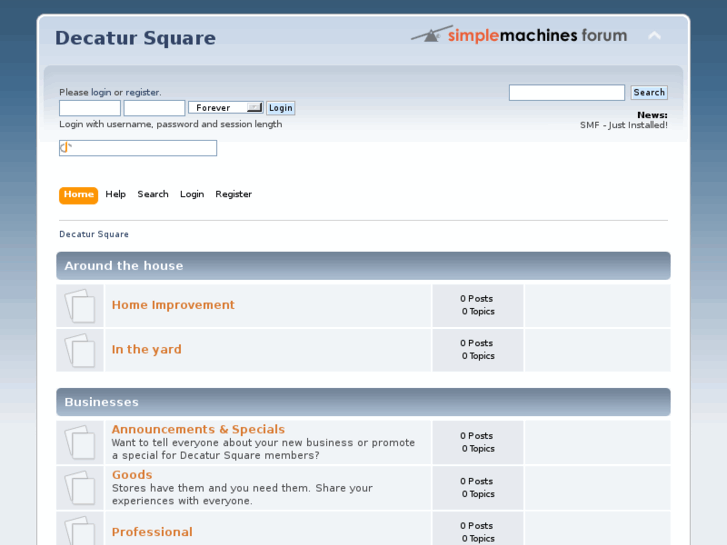Focus the password input field

pyautogui.click(x=154, y=108)
